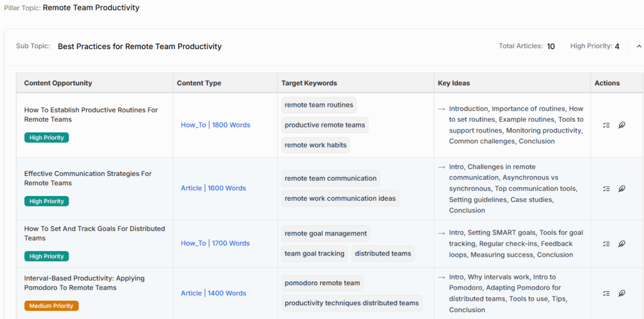Select the 'remote work communication ideas' keyword chip

pos(340,198)
